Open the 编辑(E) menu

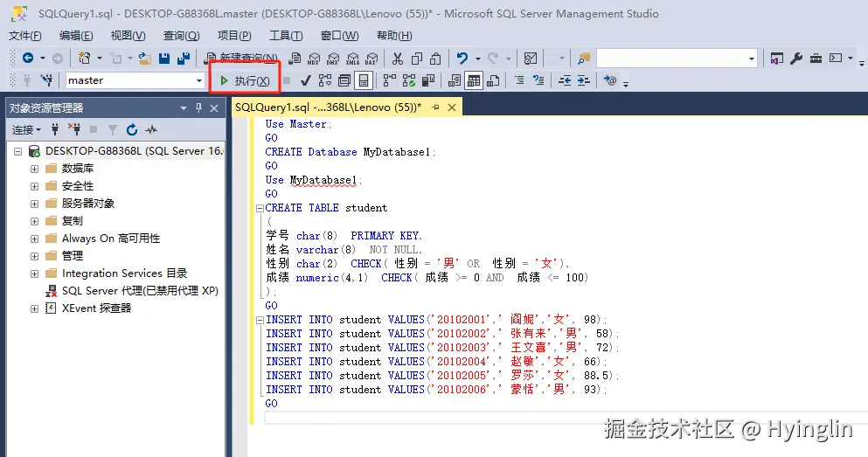(x=76, y=36)
